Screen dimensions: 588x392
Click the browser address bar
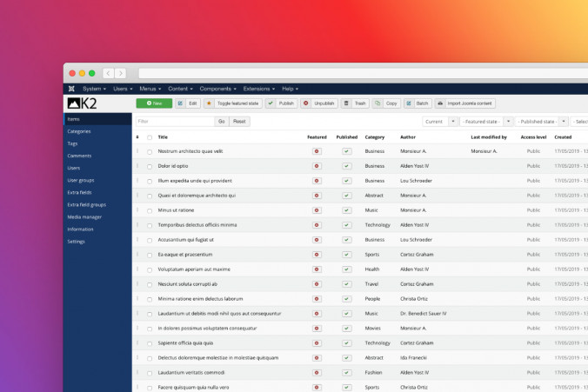pos(363,74)
